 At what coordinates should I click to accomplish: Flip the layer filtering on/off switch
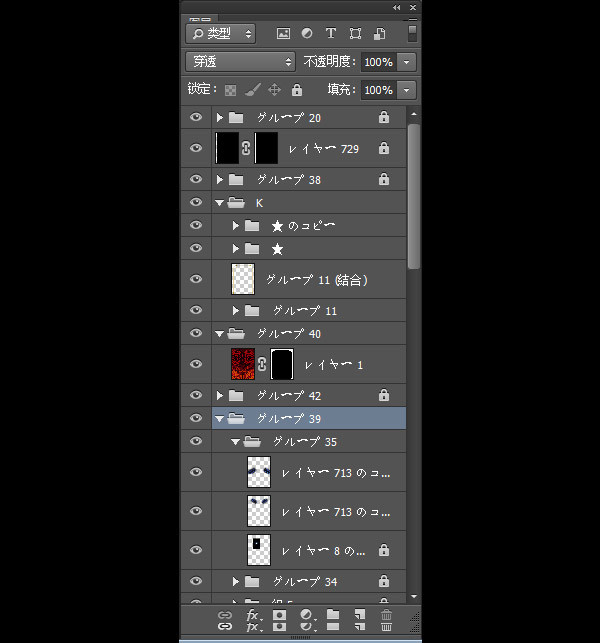click(x=412, y=34)
